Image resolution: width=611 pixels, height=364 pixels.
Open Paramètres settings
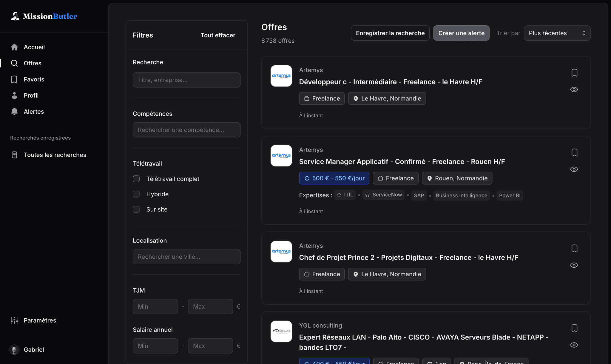click(x=40, y=320)
